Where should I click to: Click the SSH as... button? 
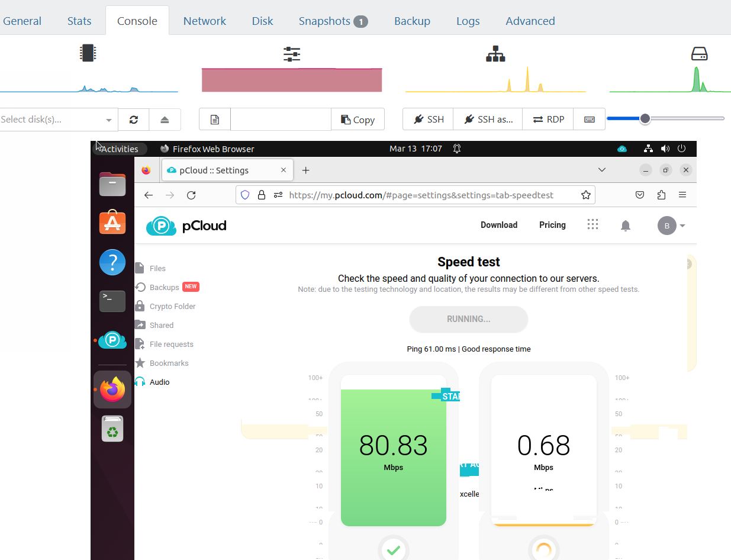click(488, 119)
